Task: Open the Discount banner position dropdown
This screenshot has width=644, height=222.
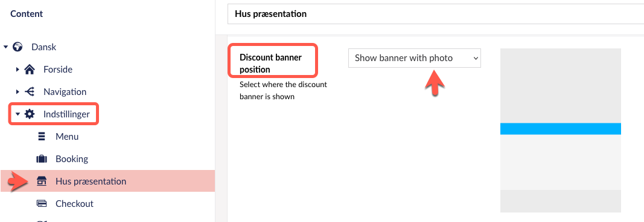Action: pyautogui.click(x=415, y=58)
